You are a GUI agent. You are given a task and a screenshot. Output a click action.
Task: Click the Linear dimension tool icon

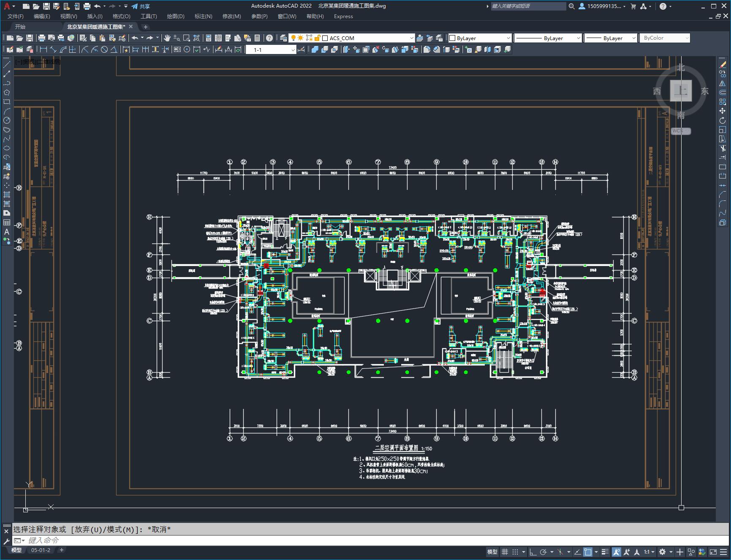(43, 50)
